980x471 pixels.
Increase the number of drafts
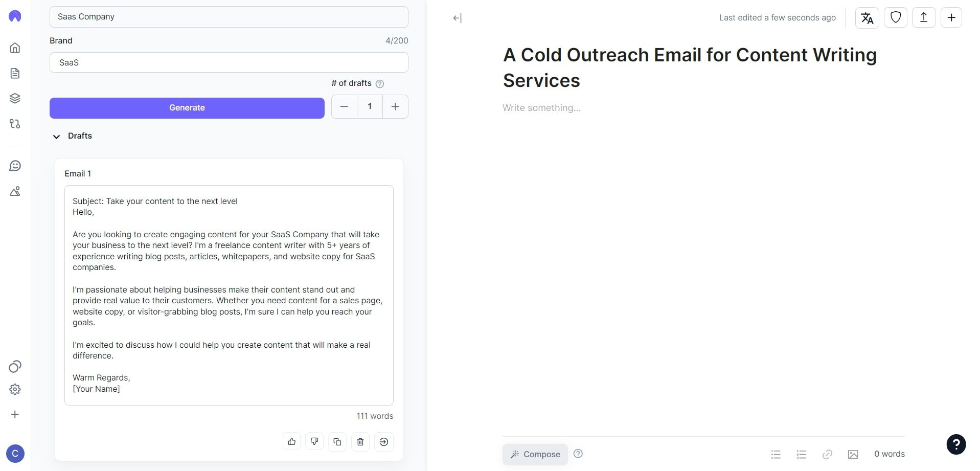(395, 106)
